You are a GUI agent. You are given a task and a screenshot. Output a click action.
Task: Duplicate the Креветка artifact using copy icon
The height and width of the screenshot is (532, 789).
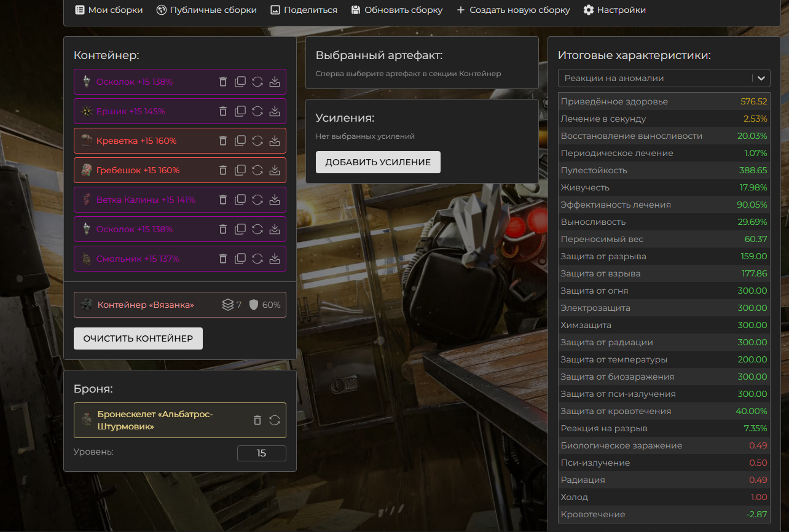[x=240, y=141]
